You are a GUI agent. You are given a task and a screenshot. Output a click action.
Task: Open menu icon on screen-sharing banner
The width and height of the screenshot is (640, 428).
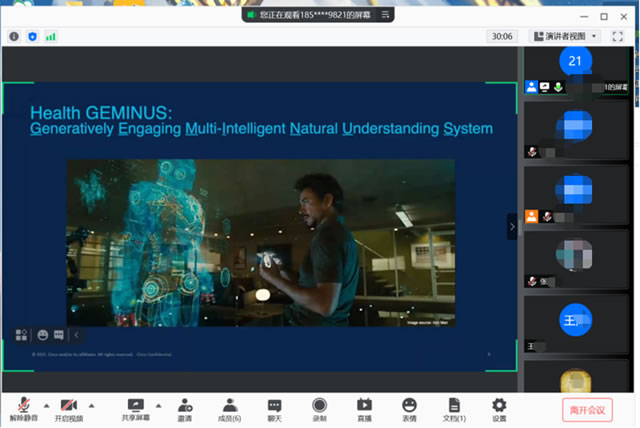tap(385, 15)
